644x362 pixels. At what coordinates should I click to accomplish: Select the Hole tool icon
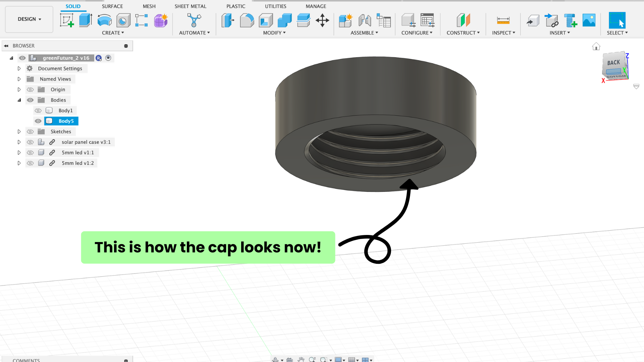pos(123,20)
